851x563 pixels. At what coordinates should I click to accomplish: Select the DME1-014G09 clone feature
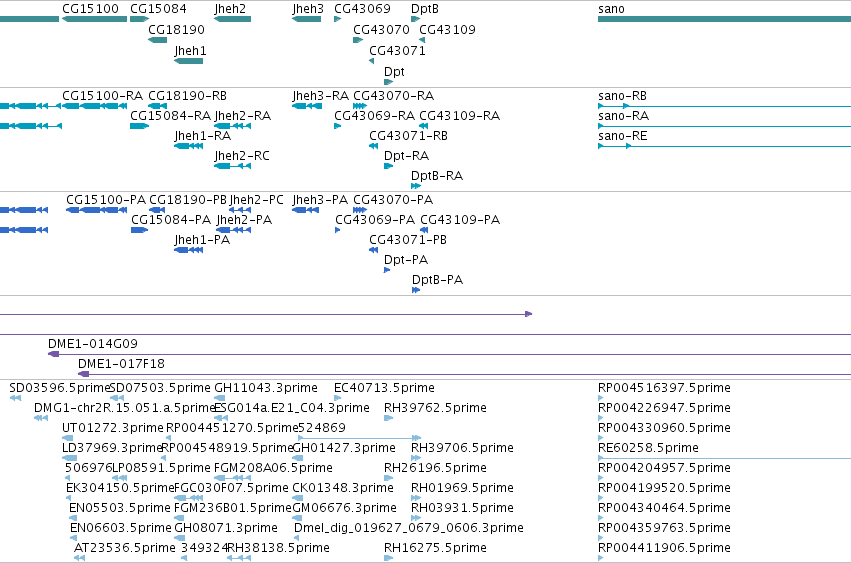[449, 355]
